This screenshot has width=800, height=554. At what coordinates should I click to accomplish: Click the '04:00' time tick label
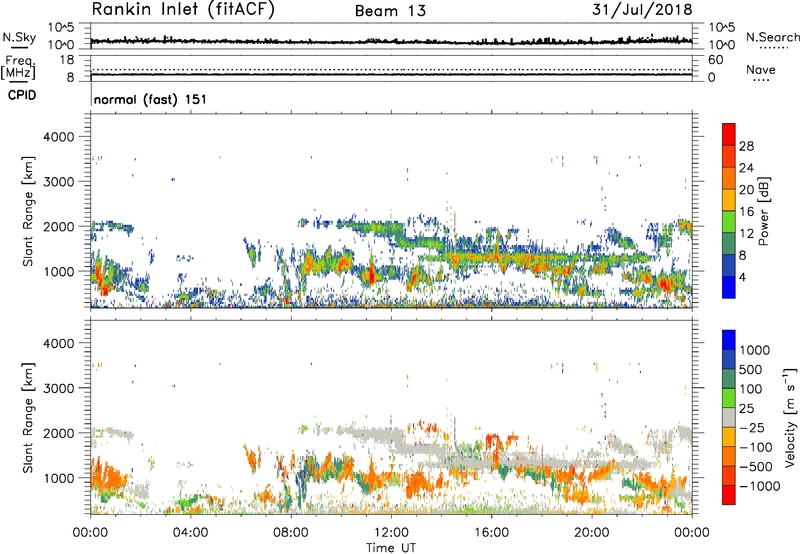[190, 533]
